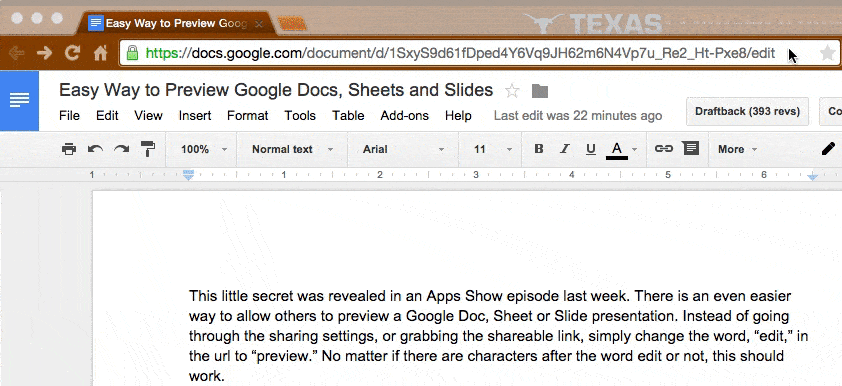Open the pencil editing mode icon
Image resolution: width=842 pixels, height=386 pixels.
click(829, 148)
